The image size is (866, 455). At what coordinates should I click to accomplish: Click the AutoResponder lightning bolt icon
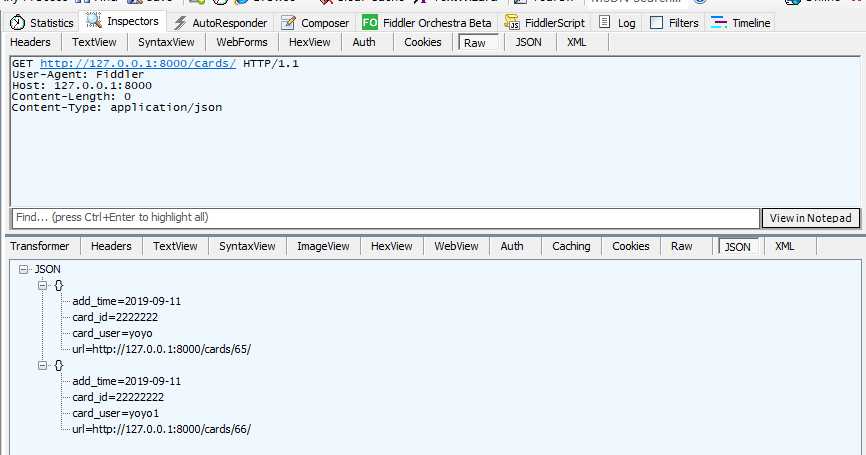coord(179,23)
